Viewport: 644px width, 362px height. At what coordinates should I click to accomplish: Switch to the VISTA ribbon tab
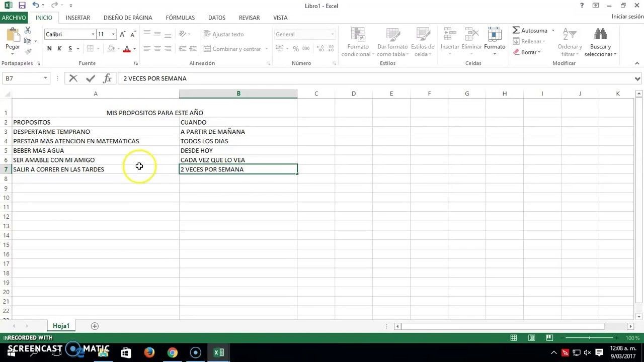280,18
